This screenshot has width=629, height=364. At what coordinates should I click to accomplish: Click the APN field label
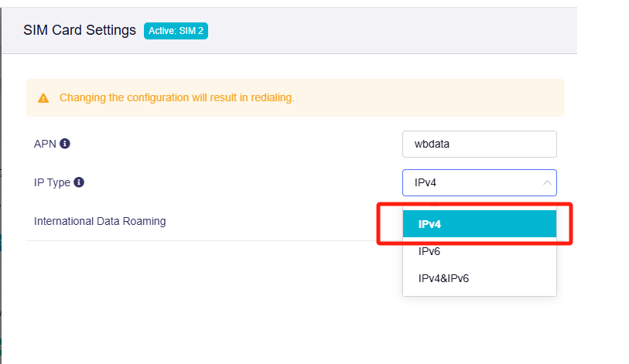45,144
